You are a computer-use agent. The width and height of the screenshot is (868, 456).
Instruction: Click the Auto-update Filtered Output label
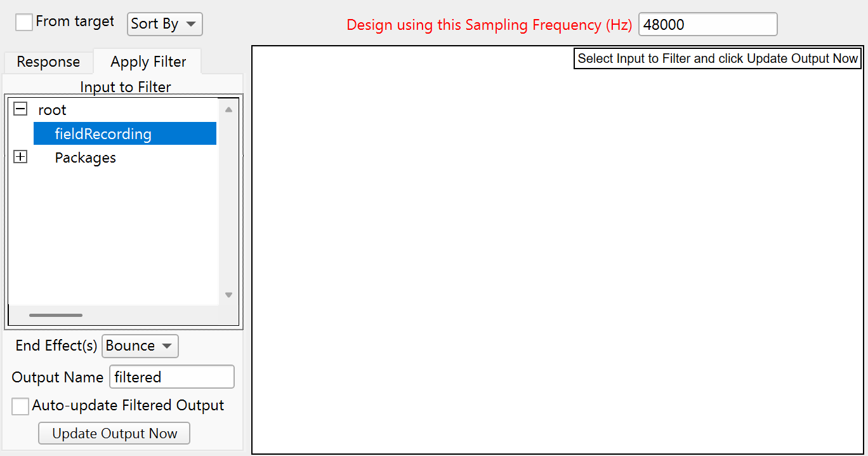pyautogui.click(x=128, y=406)
